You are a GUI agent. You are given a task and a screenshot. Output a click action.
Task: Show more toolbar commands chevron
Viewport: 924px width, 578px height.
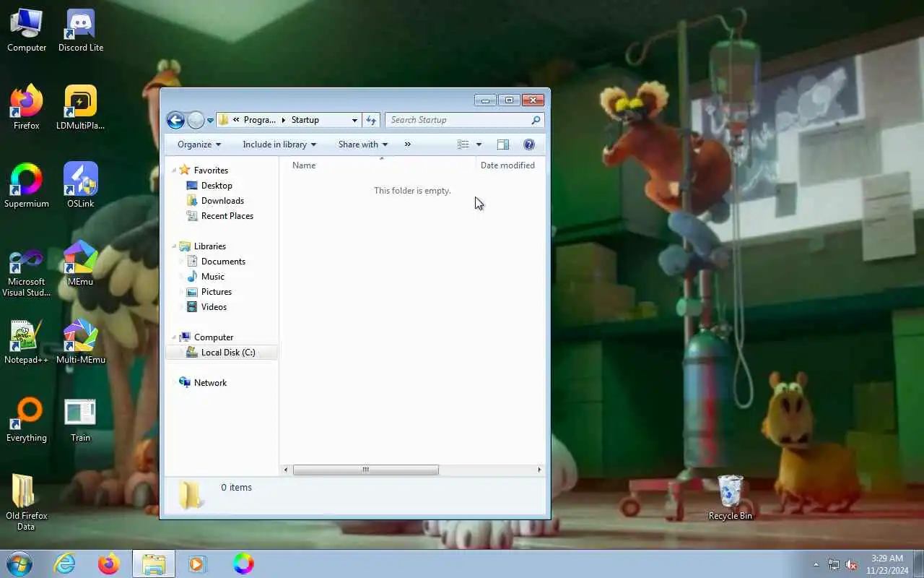408,144
